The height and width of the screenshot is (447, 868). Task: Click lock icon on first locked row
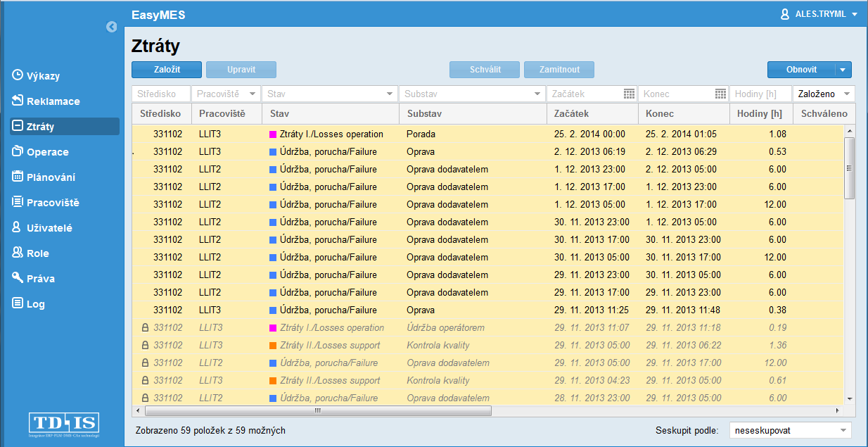point(145,328)
